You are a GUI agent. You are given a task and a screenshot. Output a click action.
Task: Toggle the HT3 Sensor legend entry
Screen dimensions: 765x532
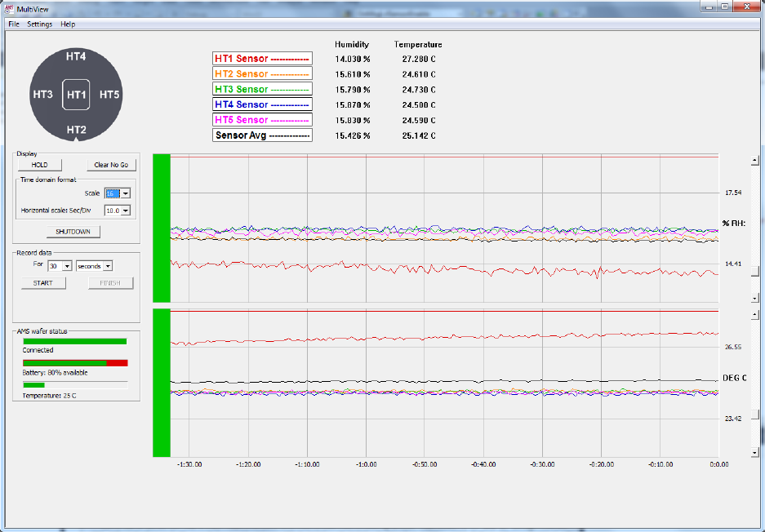pos(262,89)
